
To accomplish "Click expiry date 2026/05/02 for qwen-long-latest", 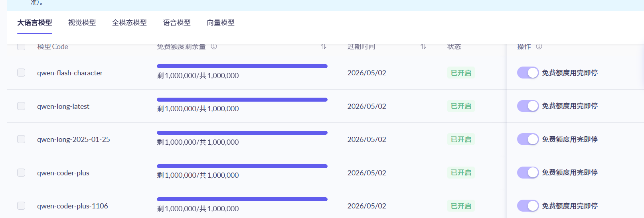I will tap(367, 106).
